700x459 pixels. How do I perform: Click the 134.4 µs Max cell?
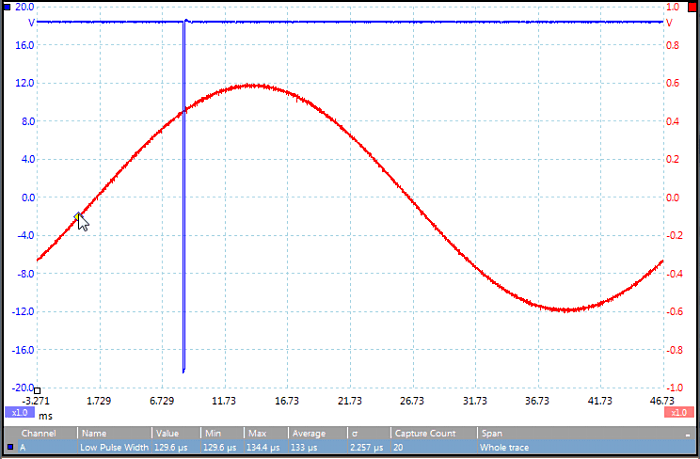[x=263, y=447]
